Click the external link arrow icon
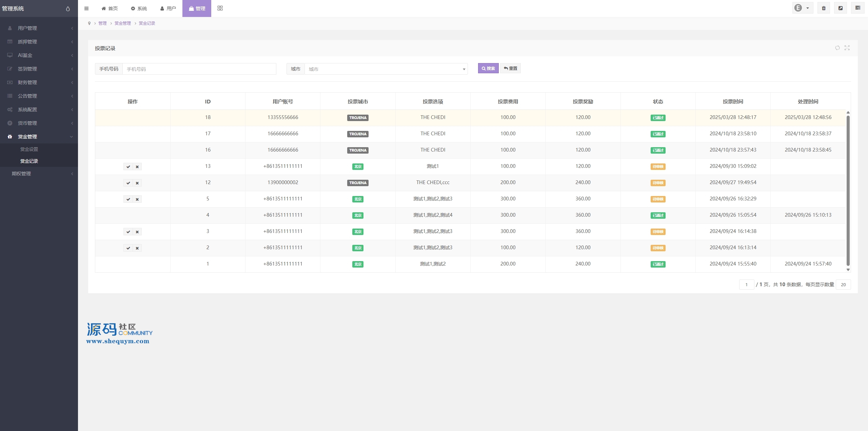 pyautogui.click(x=841, y=8)
